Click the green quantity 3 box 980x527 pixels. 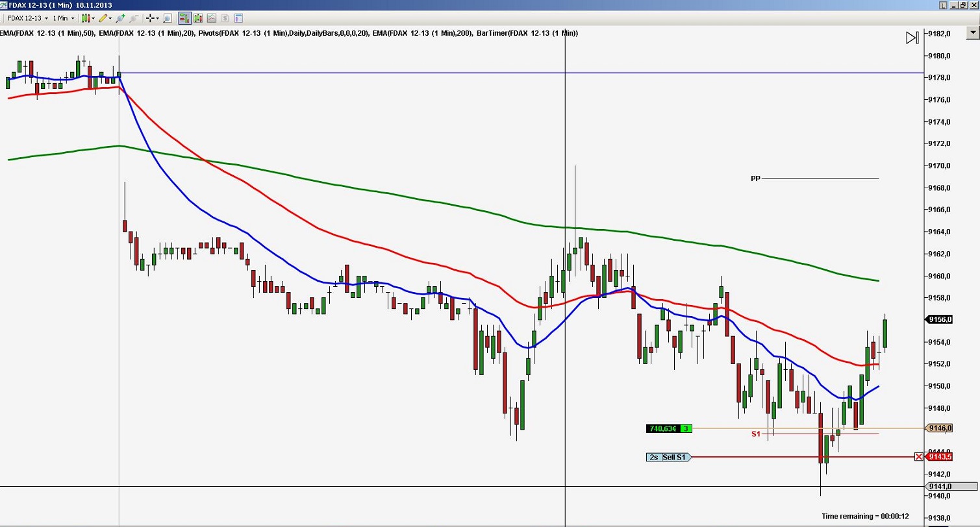pos(685,428)
